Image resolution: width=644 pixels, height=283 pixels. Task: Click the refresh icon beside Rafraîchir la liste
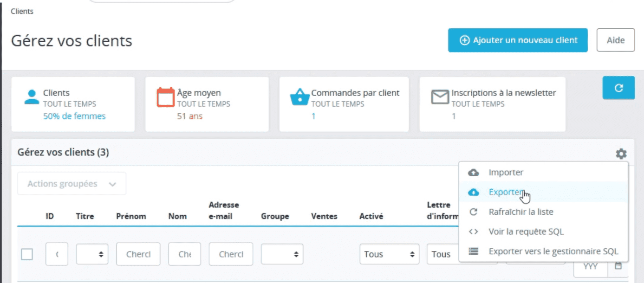(x=474, y=212)
